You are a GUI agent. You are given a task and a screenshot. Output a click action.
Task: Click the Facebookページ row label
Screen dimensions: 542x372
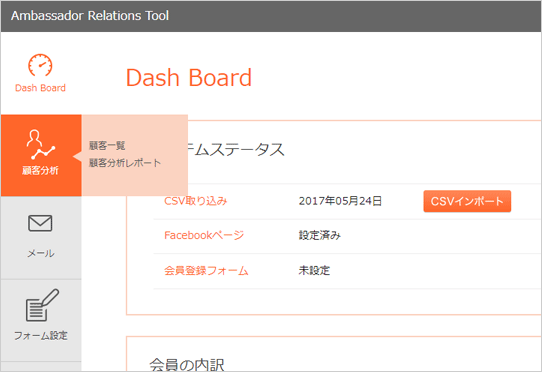pyautogui.click(x=204, y=235)
